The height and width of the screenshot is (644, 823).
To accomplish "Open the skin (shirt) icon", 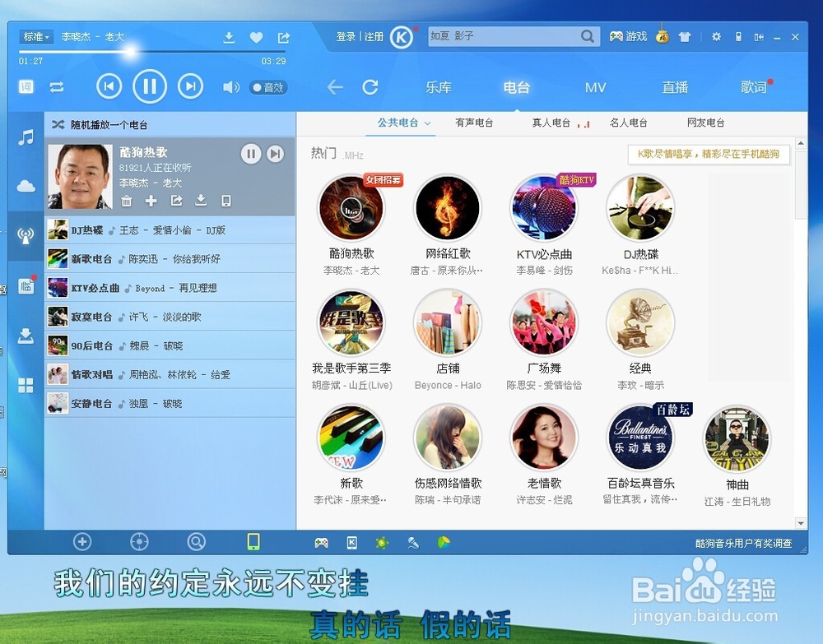I will pyautogui.click(x=685, y=37).
